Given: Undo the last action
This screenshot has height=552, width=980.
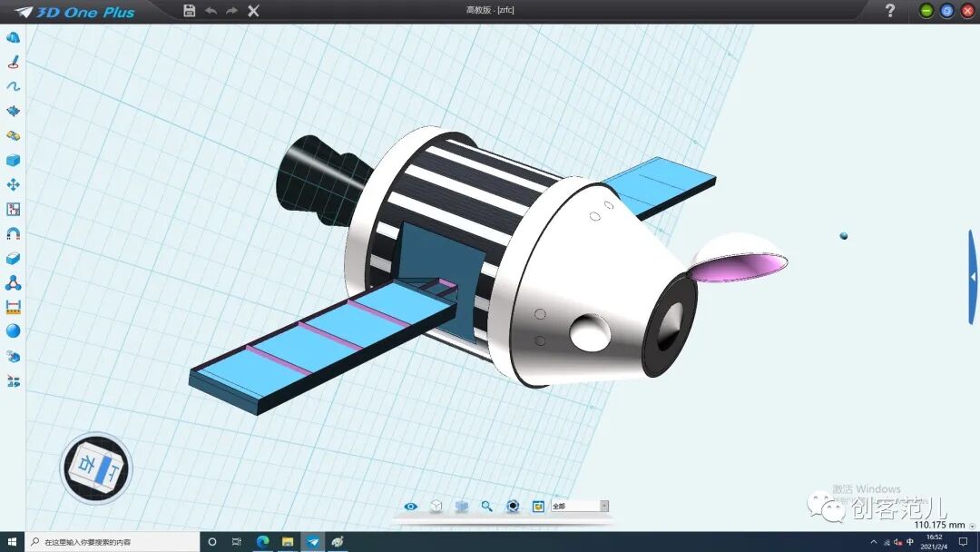Looking at the screenshot, I should (211, 11).
